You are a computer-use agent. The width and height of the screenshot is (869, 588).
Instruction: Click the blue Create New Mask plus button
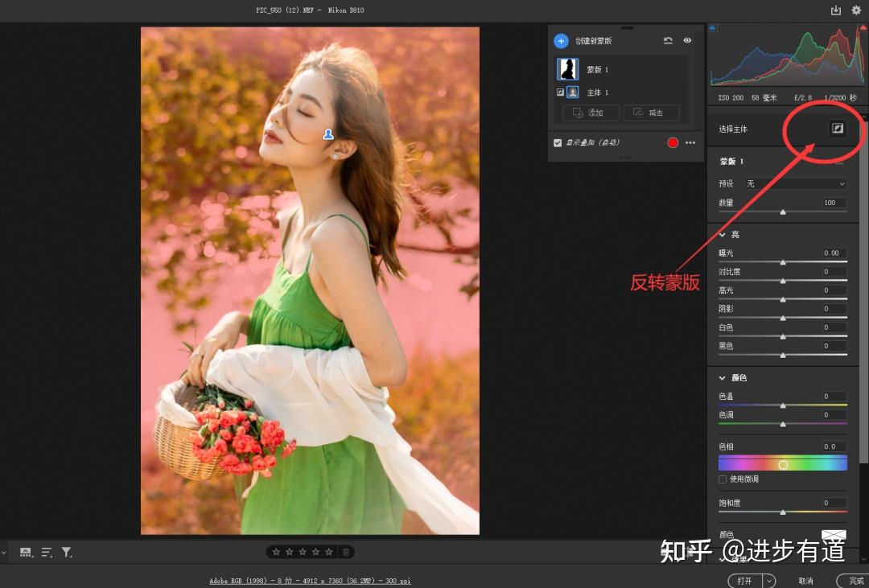(x=561, y=40)
